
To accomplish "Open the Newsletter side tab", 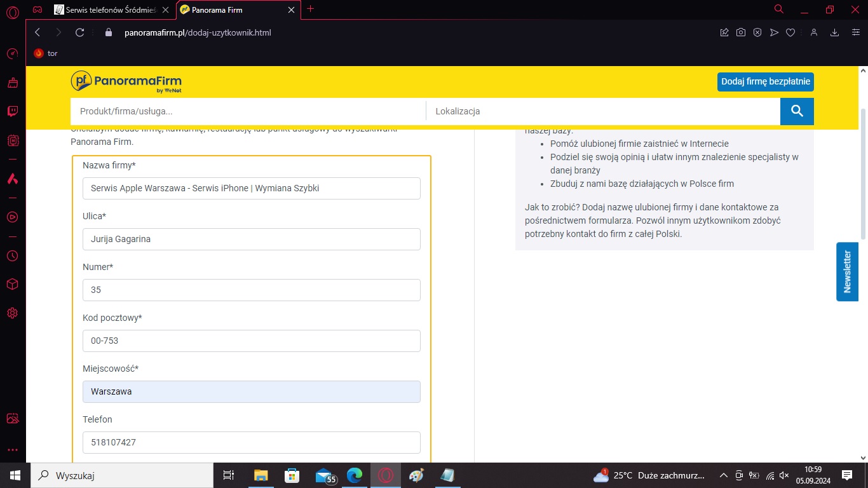I will point(847,271).
